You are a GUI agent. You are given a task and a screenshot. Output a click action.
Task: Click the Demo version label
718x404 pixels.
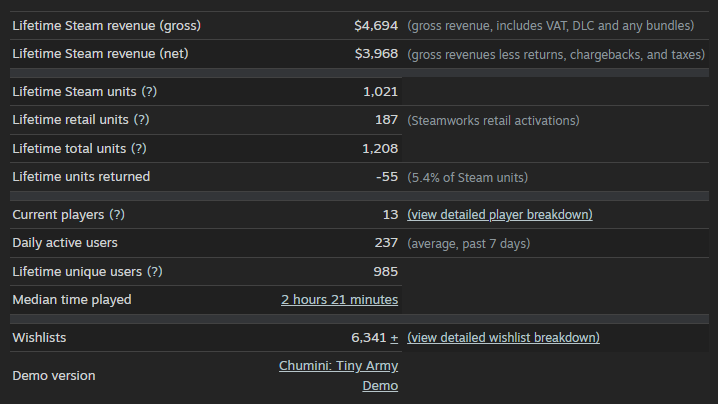(54, 376)
